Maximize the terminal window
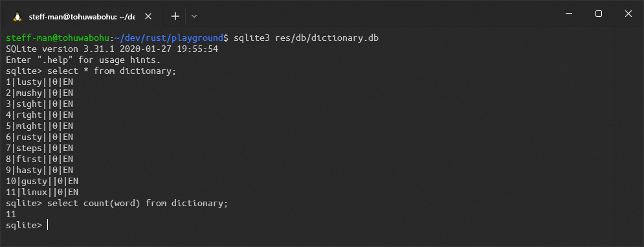The height and width of the screenshot is (247, 644). pos(599,14)
